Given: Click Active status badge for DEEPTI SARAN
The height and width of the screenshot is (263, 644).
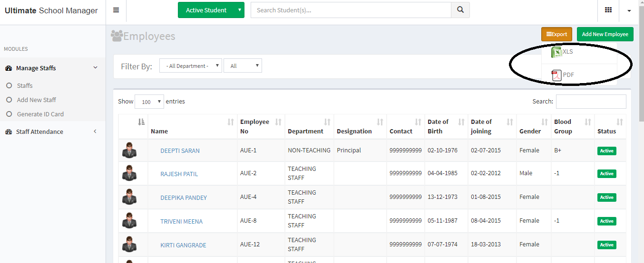Looking at the screenshot, I should [x=606, y=151].
